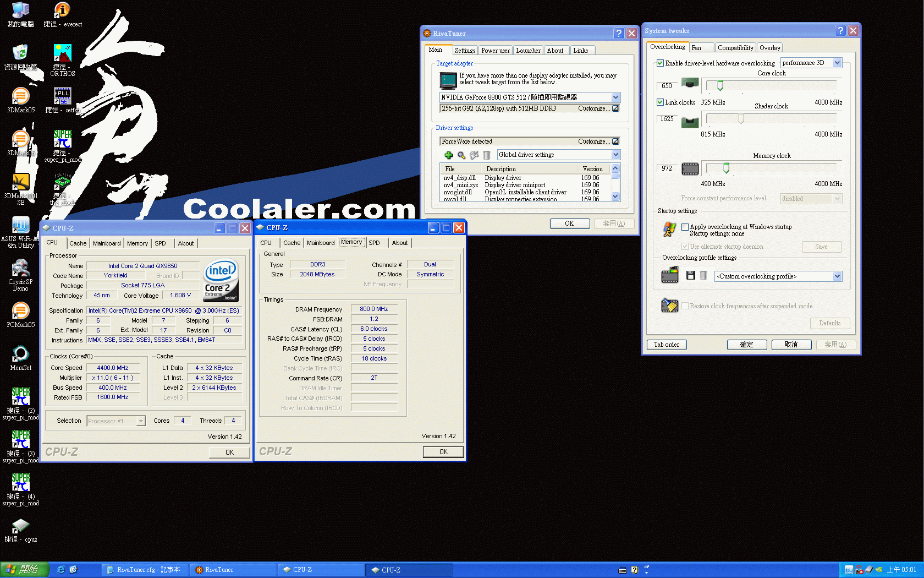The image size is (924, 578).
Task: Switch to the Launcher tab
Action: (528, 51)
